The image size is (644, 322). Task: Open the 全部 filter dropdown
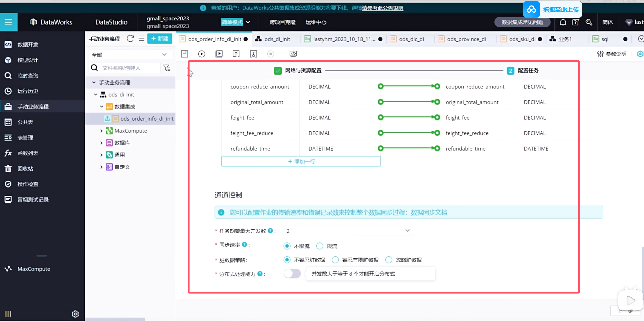click(x=130, y=55)
